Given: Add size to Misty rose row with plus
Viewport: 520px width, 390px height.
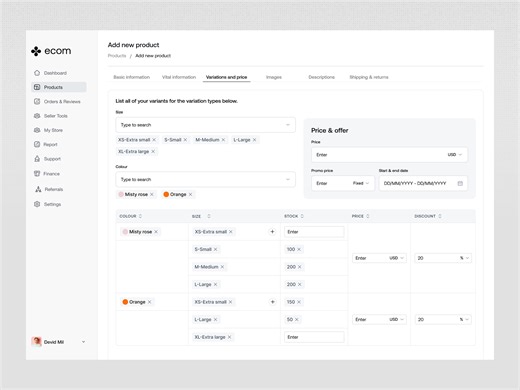Looking at the screenshot, I should pos(272,232).
